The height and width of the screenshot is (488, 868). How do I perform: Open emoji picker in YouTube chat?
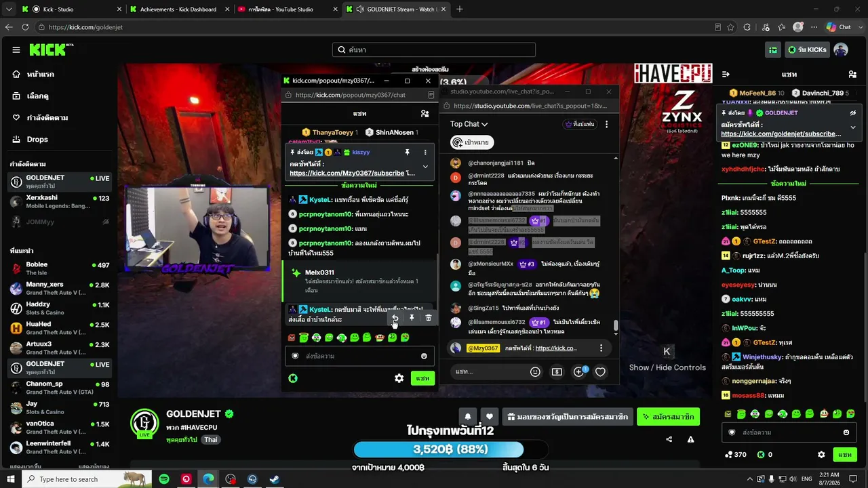[x=535, y=371]
